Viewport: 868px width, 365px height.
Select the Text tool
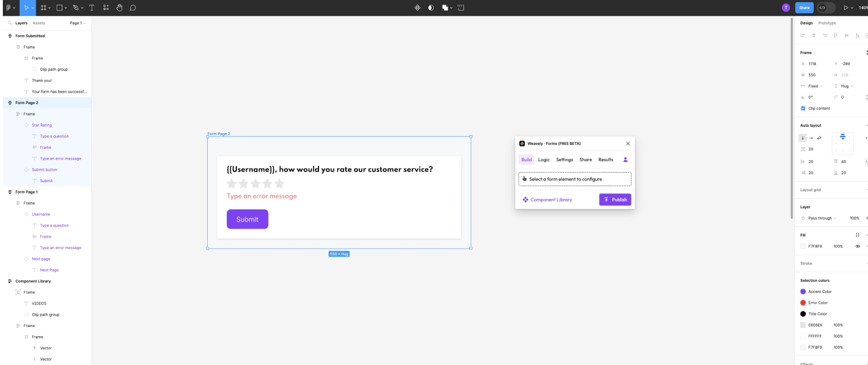92,8
